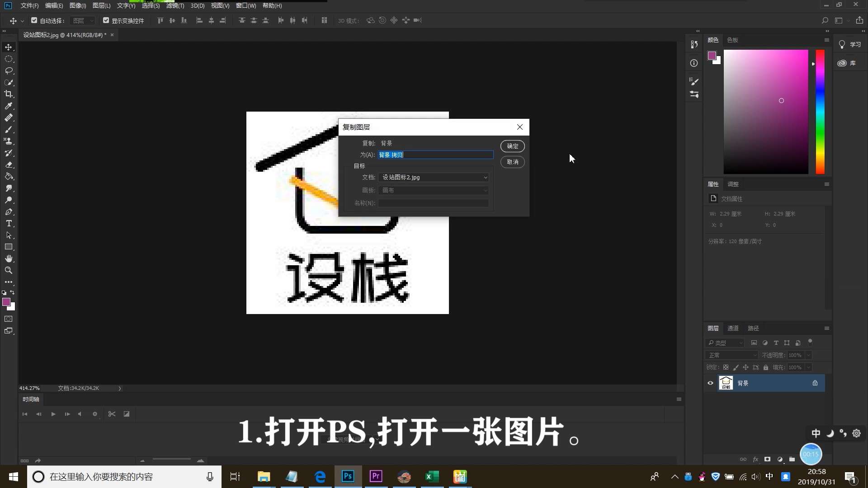Open the auto-select 图层 dropdown

click(83, 20)
